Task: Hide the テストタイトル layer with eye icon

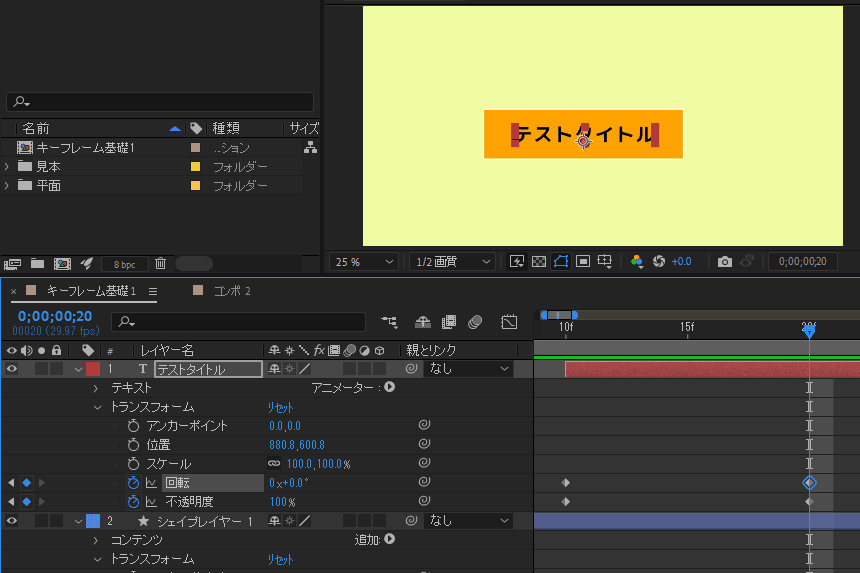Action: (x=12, y=369)
